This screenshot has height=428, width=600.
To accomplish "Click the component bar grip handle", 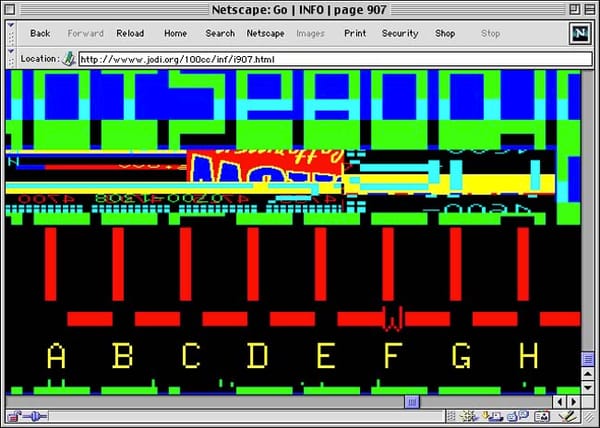I will point(451,416).
